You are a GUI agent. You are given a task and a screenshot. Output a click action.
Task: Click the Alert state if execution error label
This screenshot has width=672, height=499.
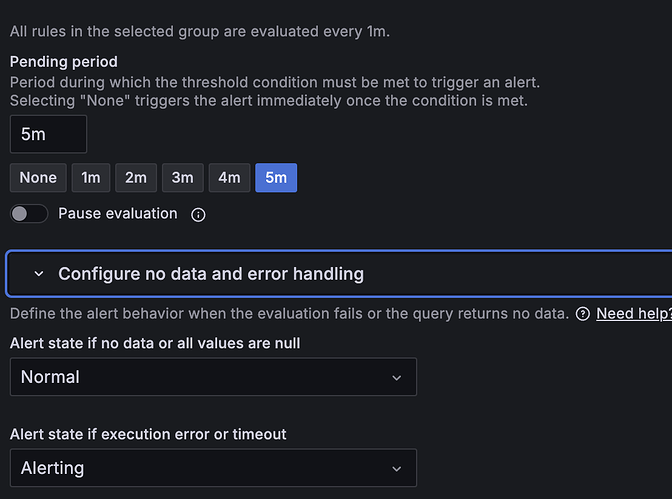pos(148,434)
